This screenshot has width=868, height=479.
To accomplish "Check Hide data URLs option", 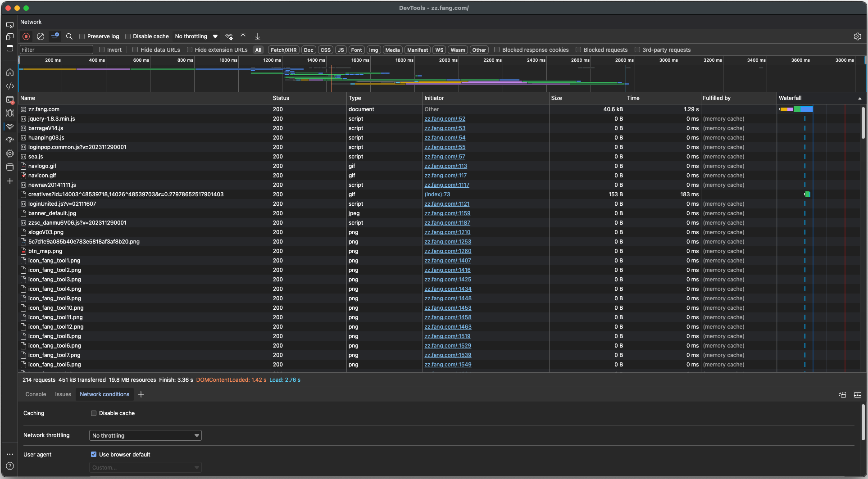I will [x=135, y=50].
